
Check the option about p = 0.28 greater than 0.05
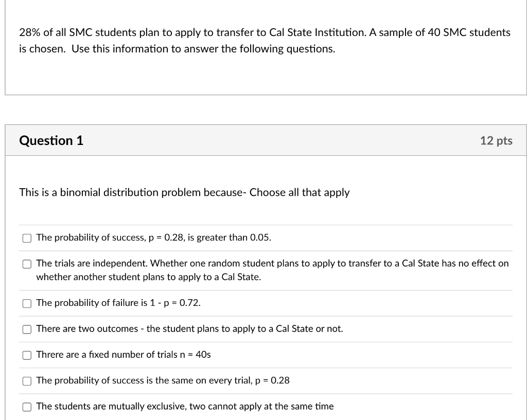27,238
